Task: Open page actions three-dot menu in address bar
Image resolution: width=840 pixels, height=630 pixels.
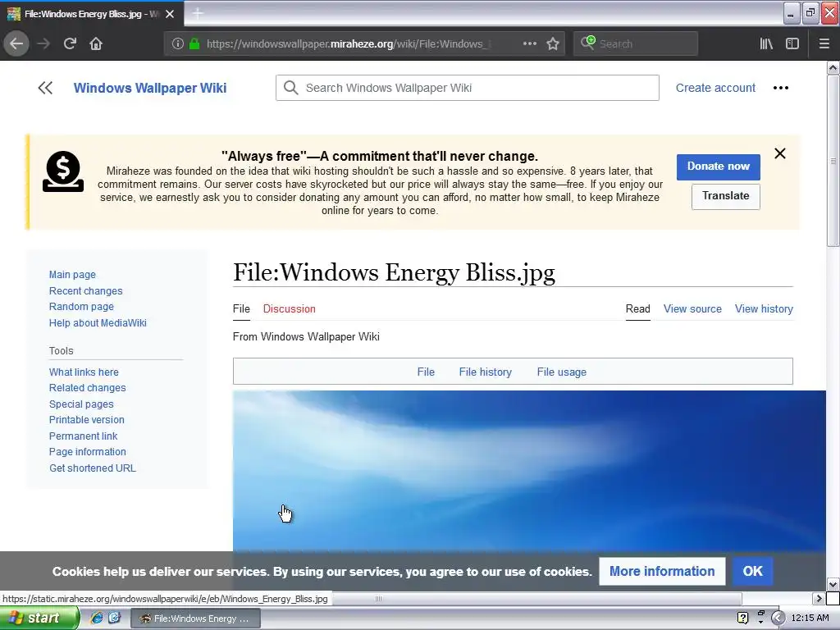Action: 529,44
